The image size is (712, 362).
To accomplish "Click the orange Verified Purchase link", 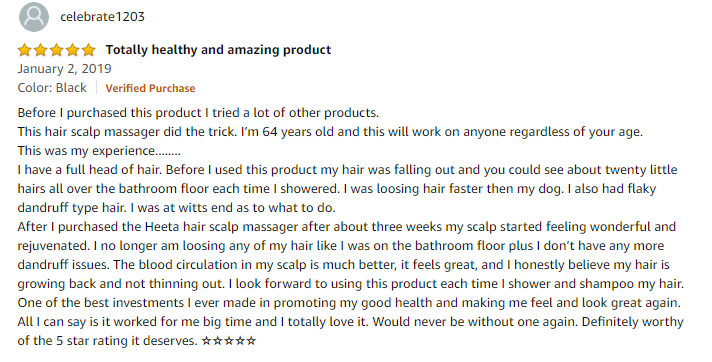I will [x=150, y=88].
